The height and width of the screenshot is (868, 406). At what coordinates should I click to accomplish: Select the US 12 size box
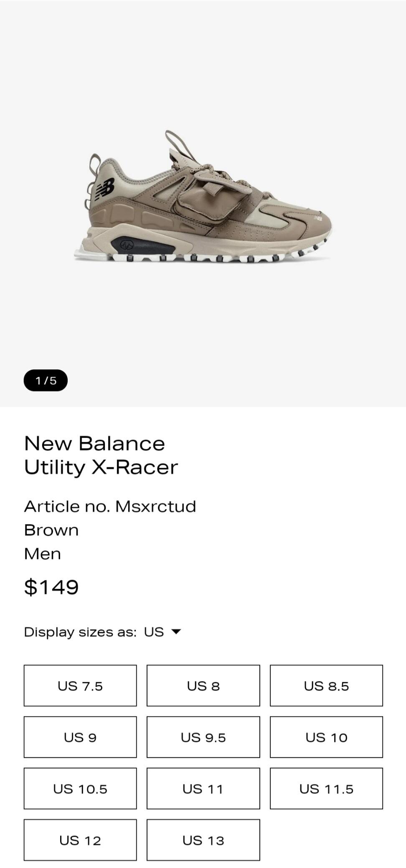[x=80, y=840]
